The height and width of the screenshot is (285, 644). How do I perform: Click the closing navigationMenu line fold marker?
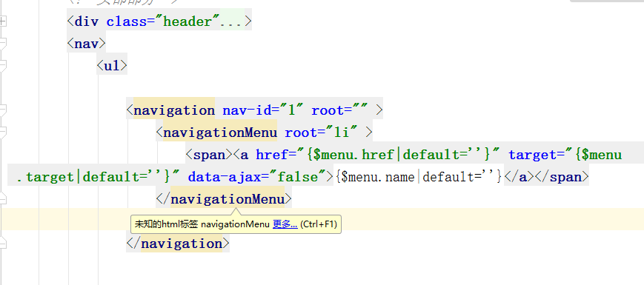point(3,199)
